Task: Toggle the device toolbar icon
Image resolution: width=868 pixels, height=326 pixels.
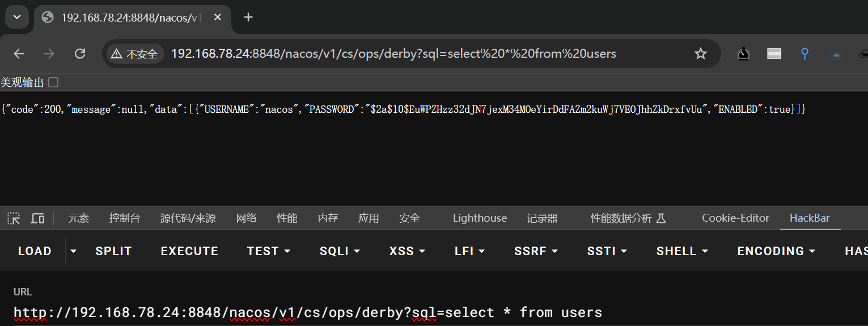Action: (37, 218)
